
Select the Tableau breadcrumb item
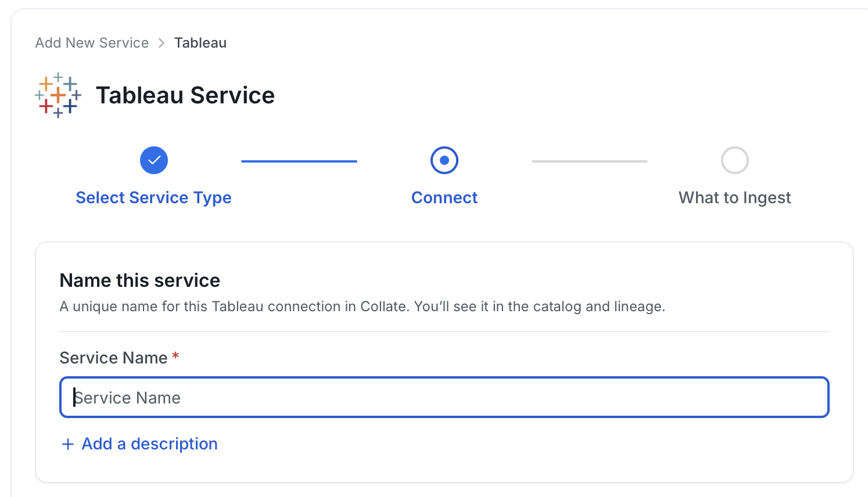coord(200,43)
